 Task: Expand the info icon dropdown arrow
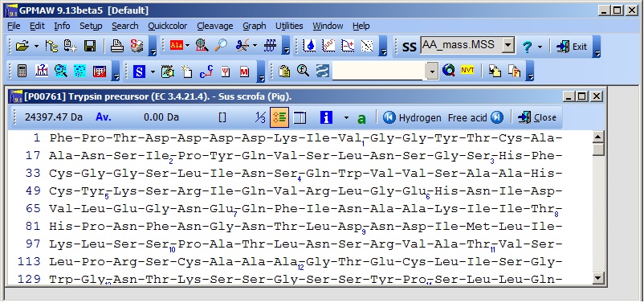[346, 118]
